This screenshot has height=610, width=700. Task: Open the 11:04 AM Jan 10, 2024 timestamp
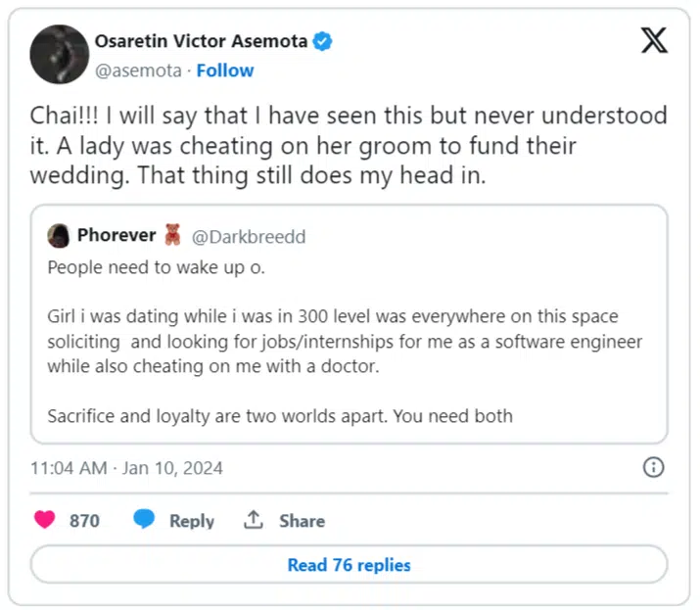tap(126, 468)
